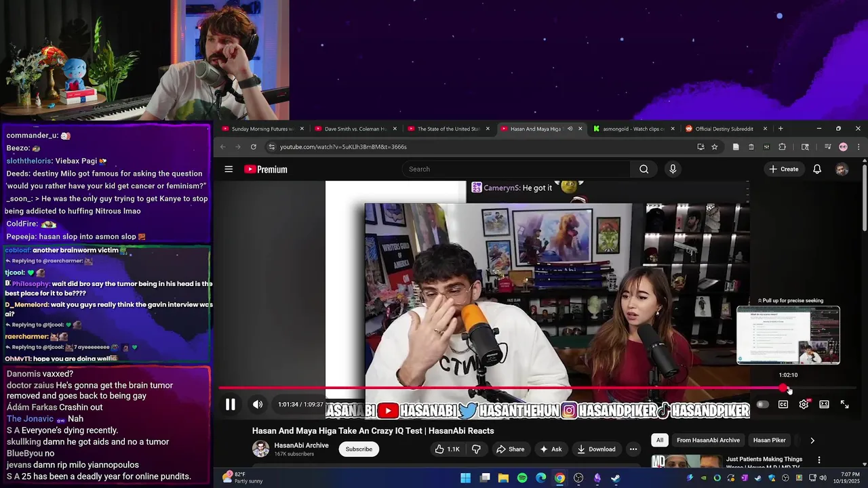Install app icon in the address bar
Image resolution: width=868 pixels, height=488 pixels.
click(x=701, y=147)
